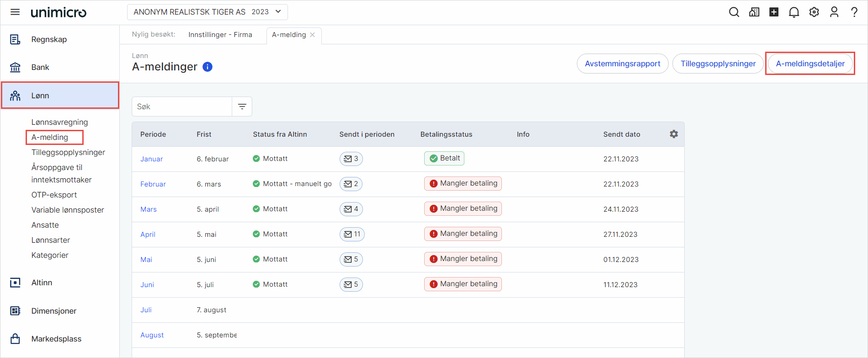The height and width of the screenshot is (358, 868).
Task: Switch to Innstillinger - Firma tab
Action: click(x=220, y=35)
